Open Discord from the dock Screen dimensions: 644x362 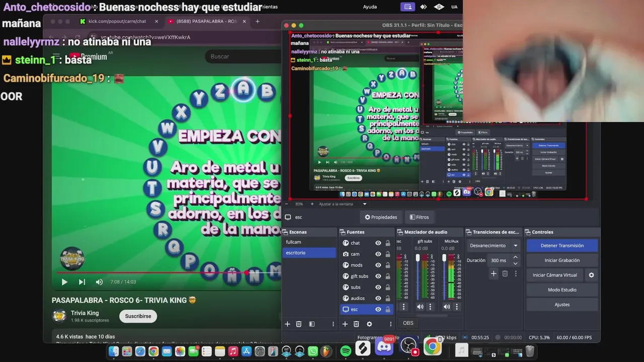pos(385,347)
